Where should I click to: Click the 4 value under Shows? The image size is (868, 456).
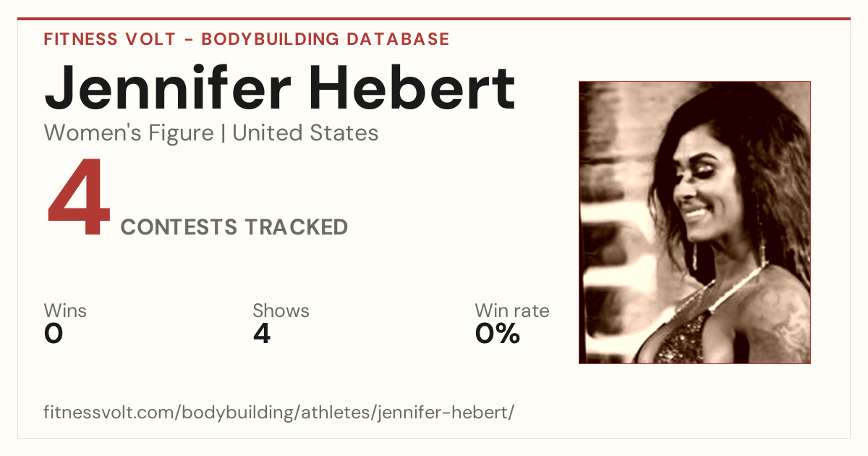(x=261, y=334)
